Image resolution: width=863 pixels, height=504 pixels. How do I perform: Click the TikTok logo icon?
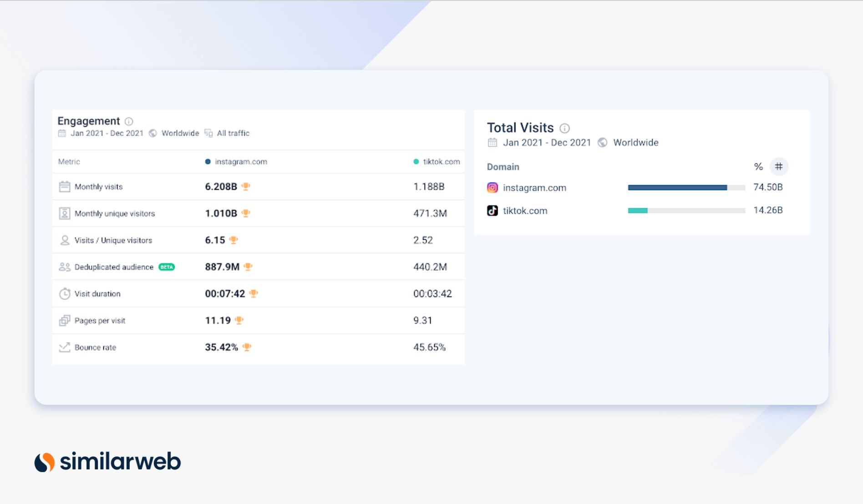(492, 211)
